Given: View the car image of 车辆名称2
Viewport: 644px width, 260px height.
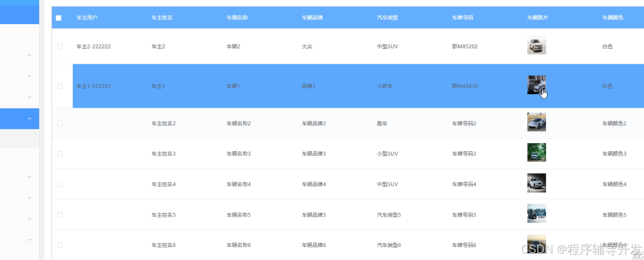Looking at the screenshot, I should [x=536, y=122].
